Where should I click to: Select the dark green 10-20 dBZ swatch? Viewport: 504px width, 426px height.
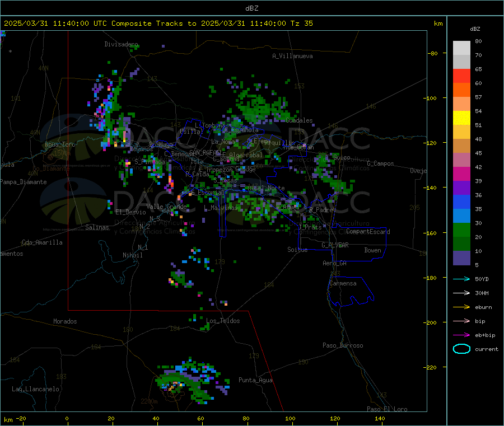461,244
